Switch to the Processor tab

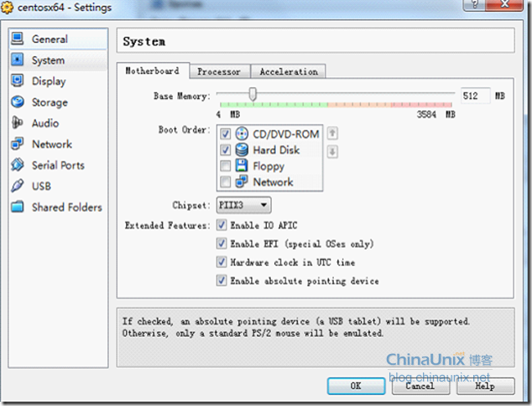[x=219, y=71]
